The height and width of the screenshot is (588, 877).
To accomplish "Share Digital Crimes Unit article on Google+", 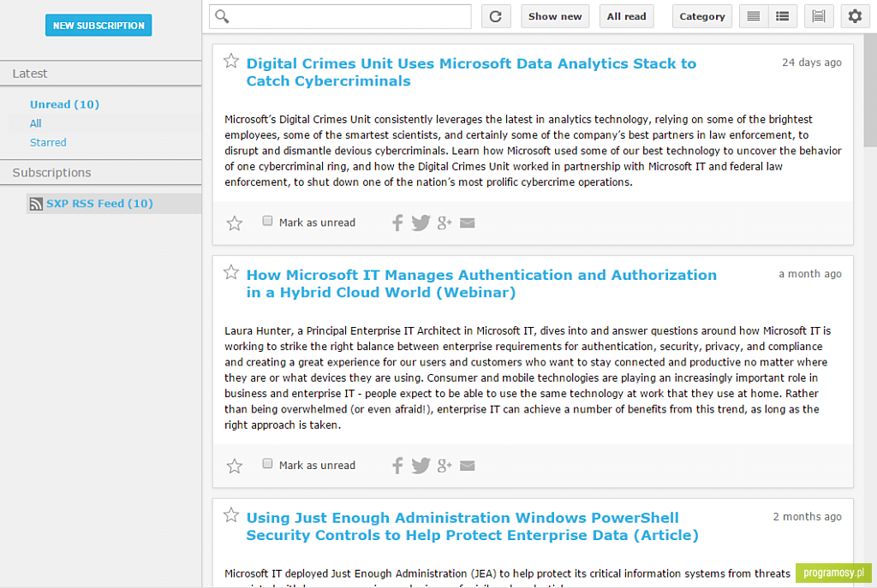I will pyautogui.click(x=444, y=223).
